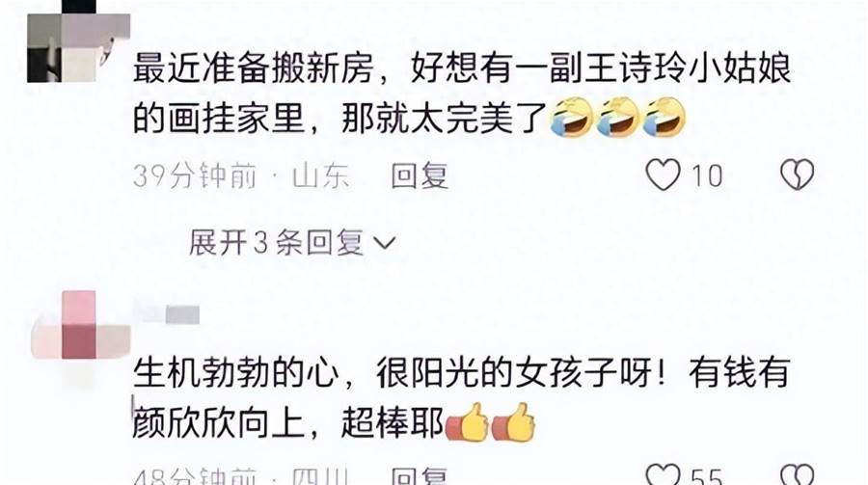The height and width of the screenshot is (485, 868).
Task: Click the 10 like count number
Action: (707, 176)
